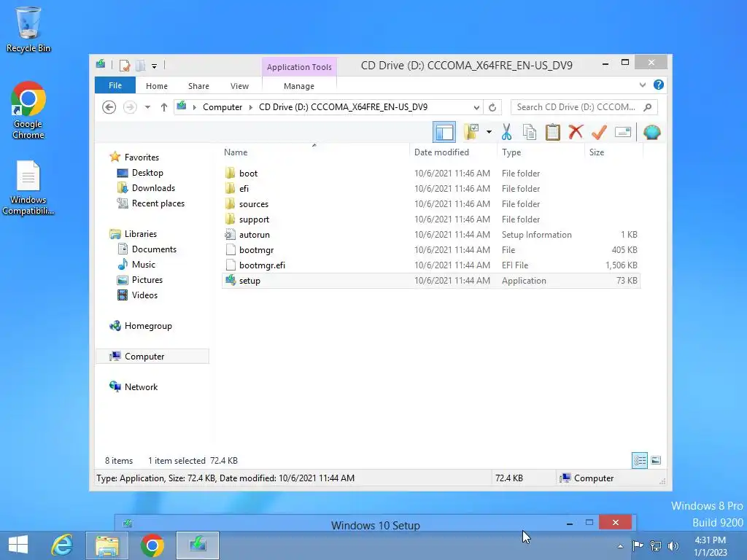Open the recent locations dropdown
This screenshot has height=560, width=747.
coord(147,107)
